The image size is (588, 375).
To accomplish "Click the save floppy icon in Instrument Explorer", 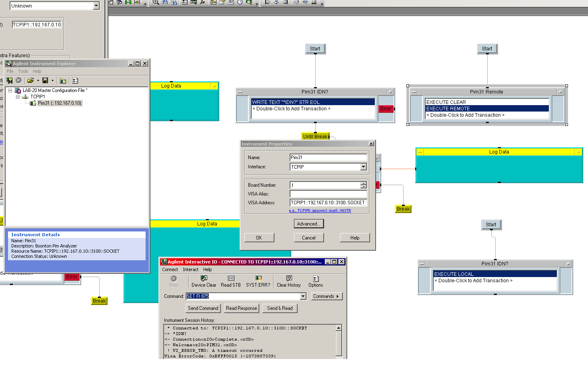I will point(45,80).
